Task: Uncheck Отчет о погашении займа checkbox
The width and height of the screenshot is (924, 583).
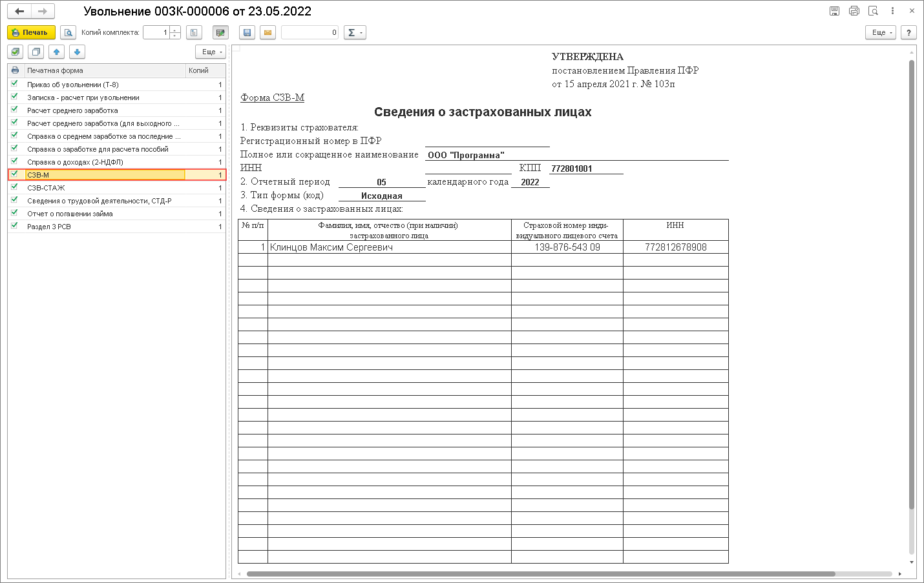Action: tap(14, 213)
